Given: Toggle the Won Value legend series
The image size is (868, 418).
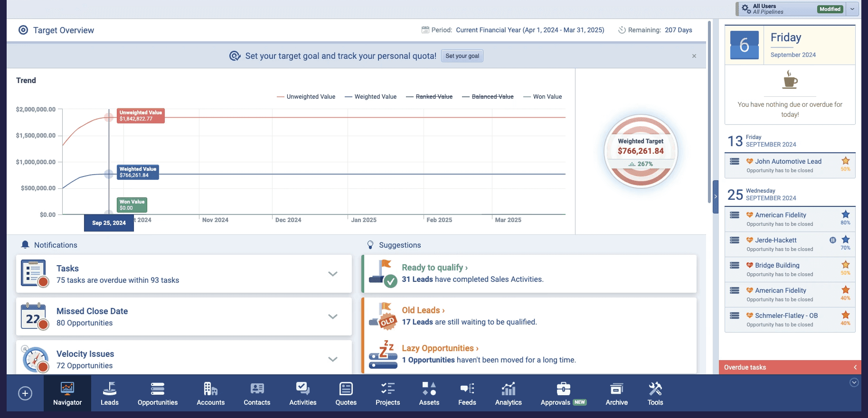Looking at the screenshot, I should (x=542, y=96).
